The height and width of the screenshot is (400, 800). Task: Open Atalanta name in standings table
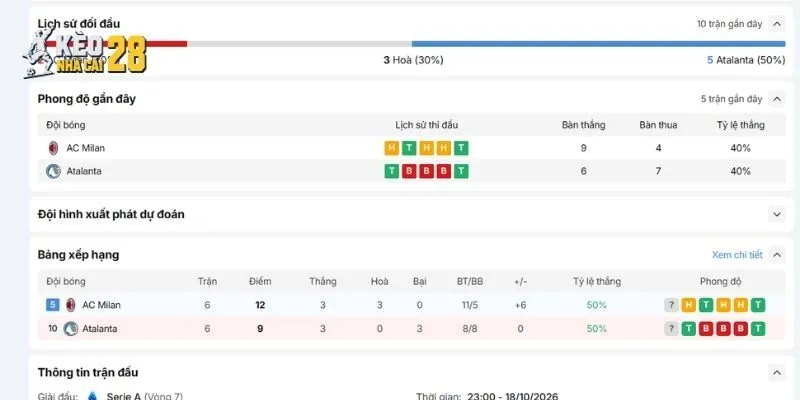click(x=100, y=329)
